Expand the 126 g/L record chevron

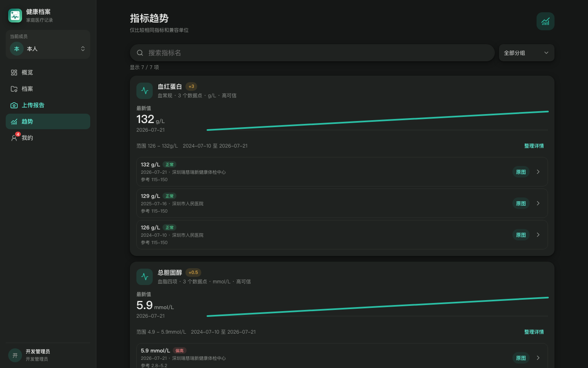click(x=538, y=235)
